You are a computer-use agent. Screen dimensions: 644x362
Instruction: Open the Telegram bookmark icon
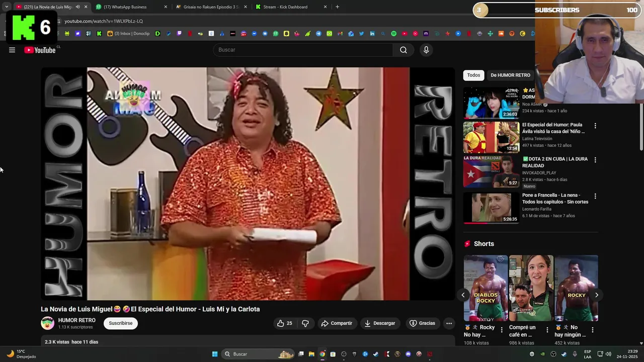pos(318,34)
